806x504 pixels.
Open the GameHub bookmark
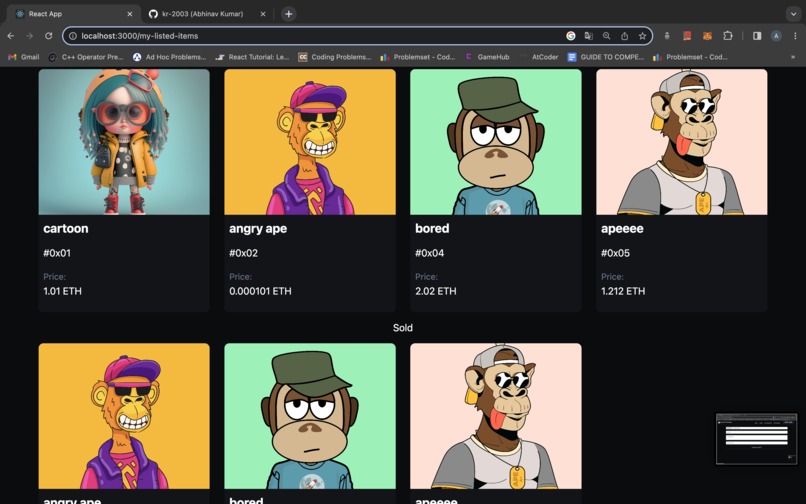coord(487,57)
